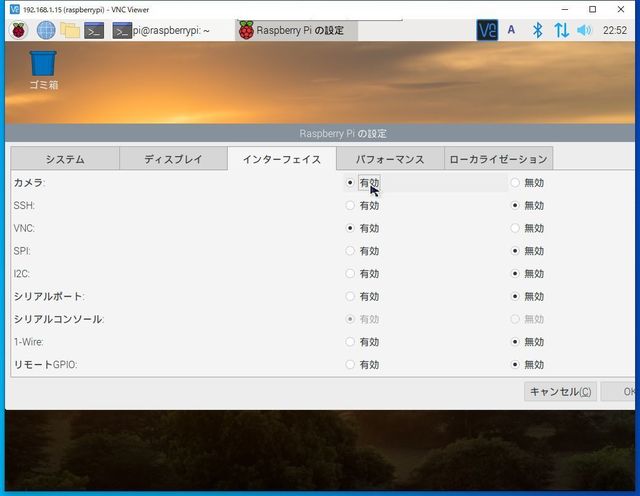The height and width of the screenshot is (496, 640).
Task: Enable 1-Wire with 有効 radio
Action: coord(350,342)
